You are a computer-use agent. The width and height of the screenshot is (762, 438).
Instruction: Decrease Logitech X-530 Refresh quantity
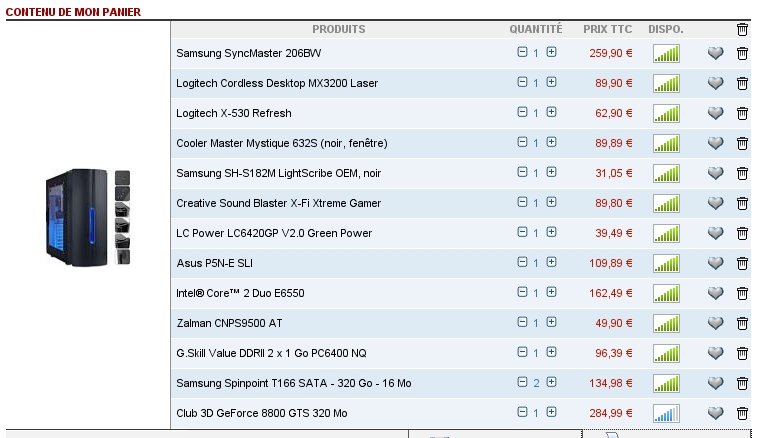pos(522,112)
